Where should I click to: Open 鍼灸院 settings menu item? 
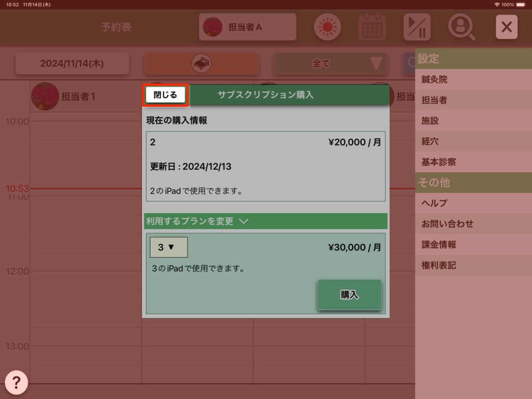click(434, 79)
